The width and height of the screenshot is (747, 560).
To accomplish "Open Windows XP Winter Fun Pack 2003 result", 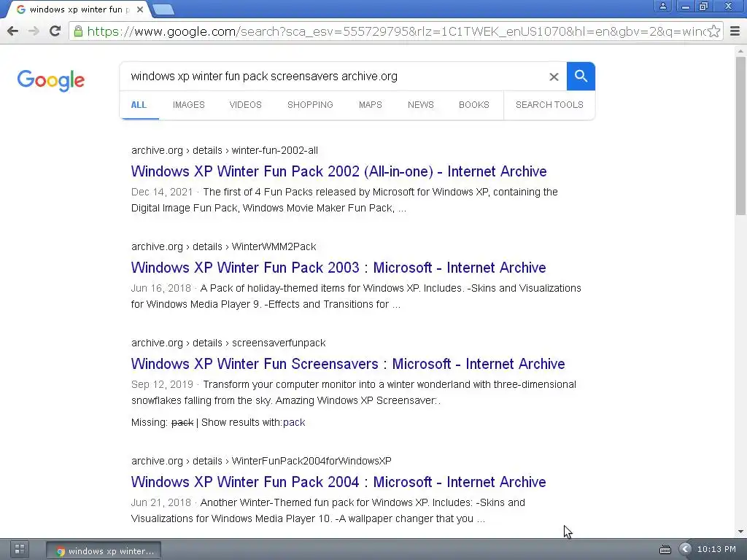I will [x=338, y=268].
